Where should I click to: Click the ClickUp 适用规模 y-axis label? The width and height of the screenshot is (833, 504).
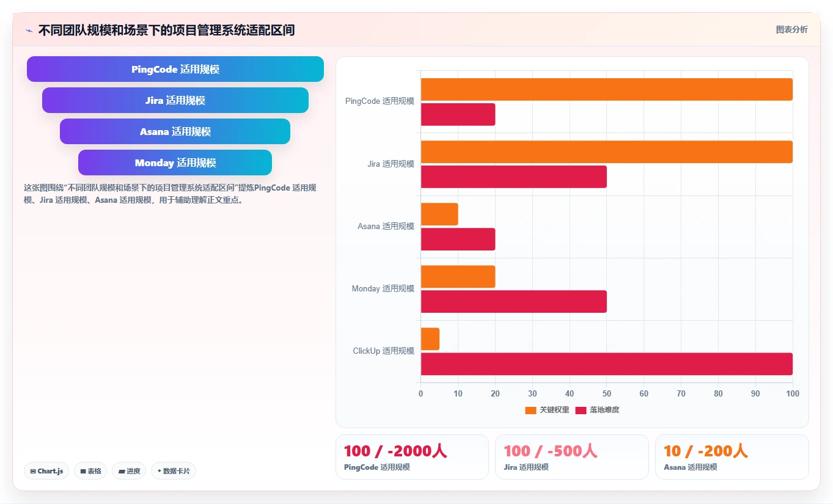coord(384,351)
